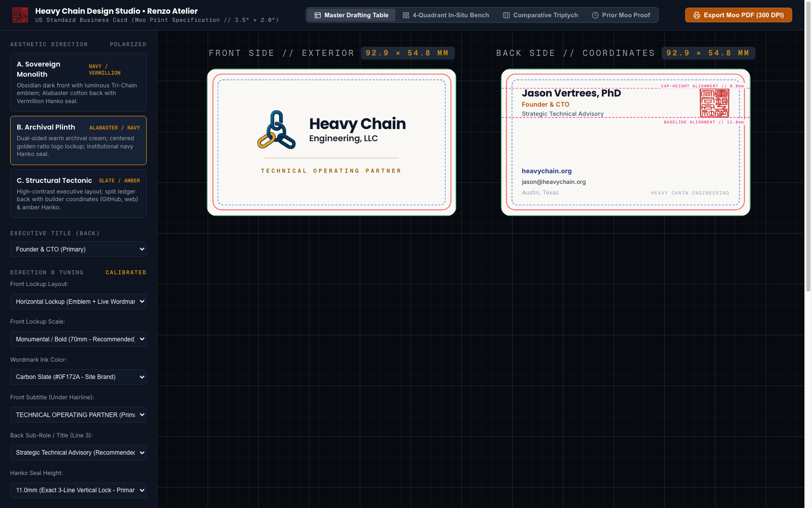Image resolution: width=812 pixels, height=508 pixels.
Task: Click Export Moo PDF (300 DPI) button
Action: [738, 15]
